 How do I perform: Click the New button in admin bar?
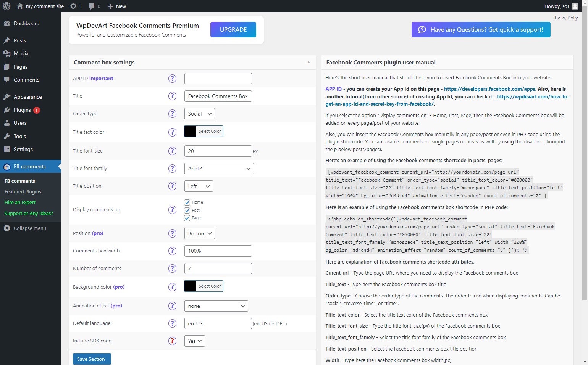point(116,6)
